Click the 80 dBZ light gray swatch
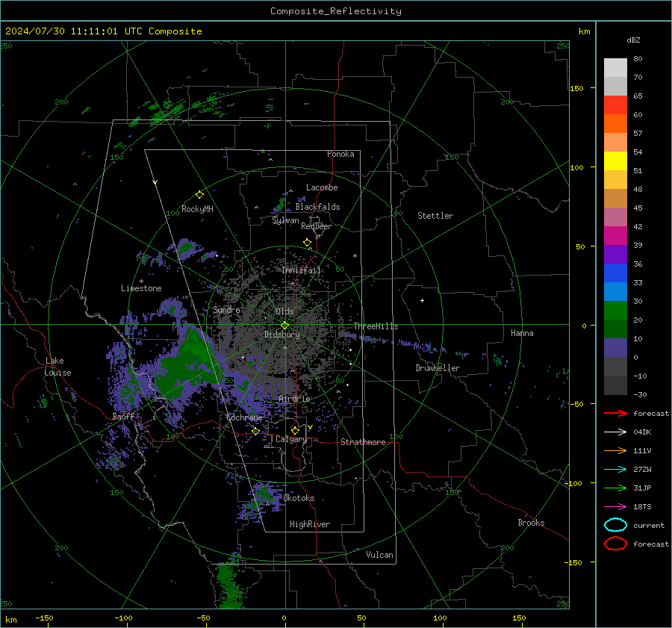The width and height of the screenshot is (672, 628). 615,67
